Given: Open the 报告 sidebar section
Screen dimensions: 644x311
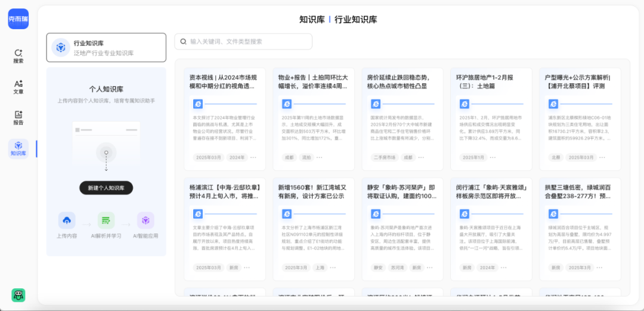Looking at the screenshot, I should [x=18, y=117].
